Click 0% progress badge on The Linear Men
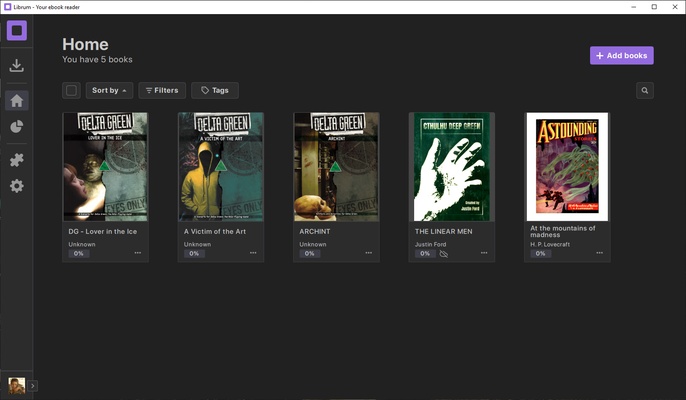The image size is (686, 400). 424,254
